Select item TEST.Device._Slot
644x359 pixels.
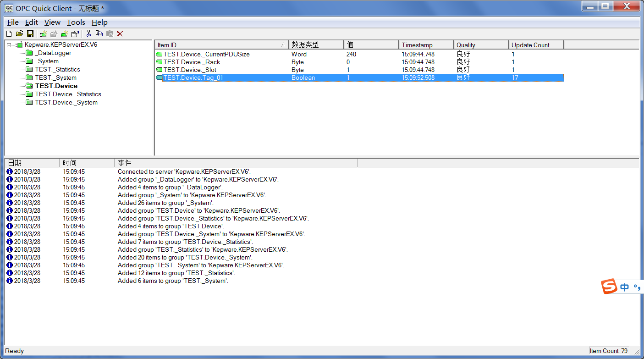point(190,70)
